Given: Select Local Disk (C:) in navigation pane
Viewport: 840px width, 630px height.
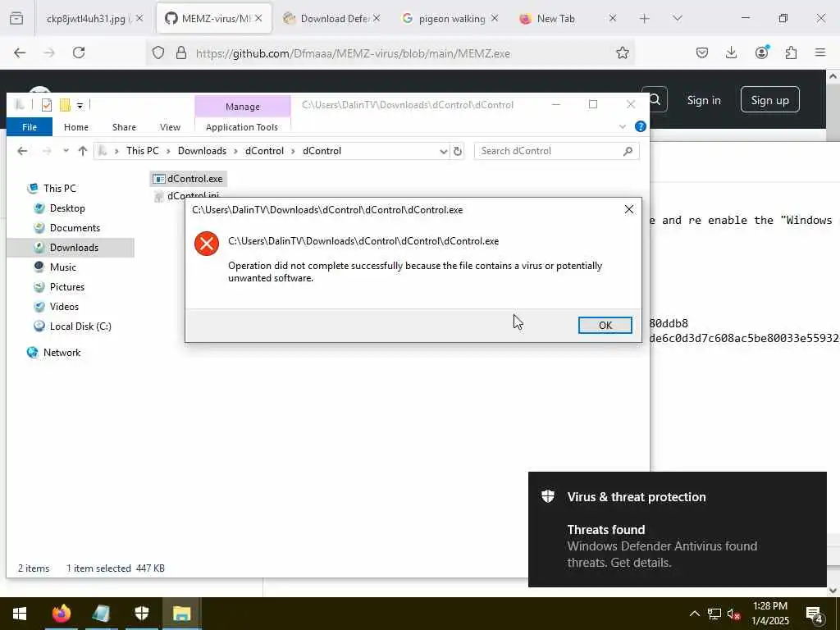Looking at the screenshot, I should pyautogui.click(x=80, y=326).
